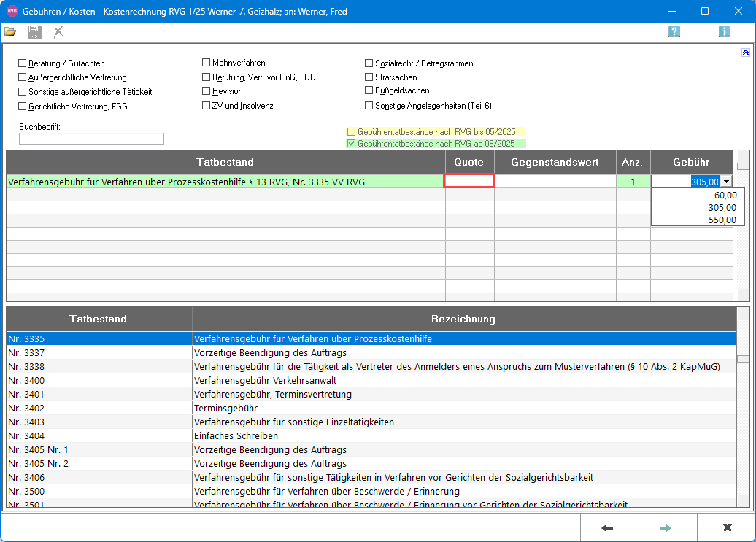Click the Gegenstandswert column header

pos(555,163)
